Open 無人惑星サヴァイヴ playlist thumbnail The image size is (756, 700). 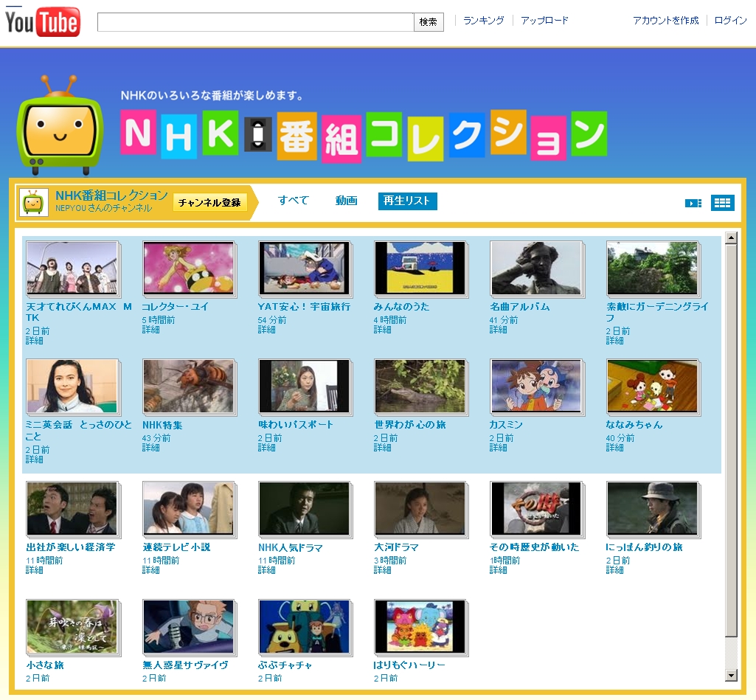189,627
